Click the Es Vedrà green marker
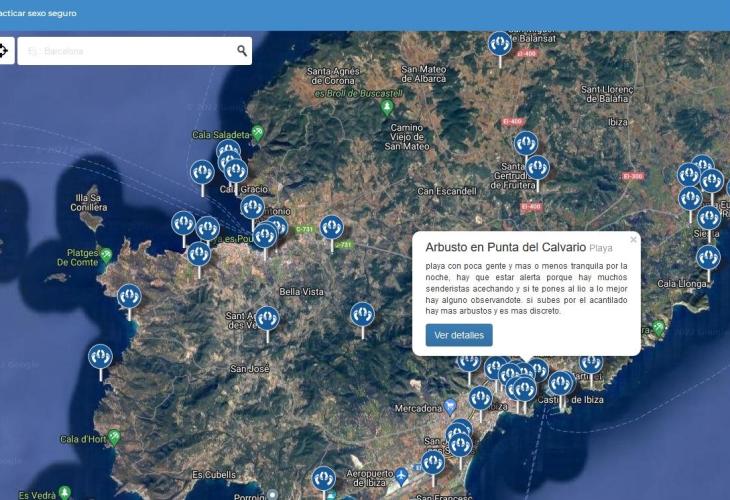 tap(65, 493)
